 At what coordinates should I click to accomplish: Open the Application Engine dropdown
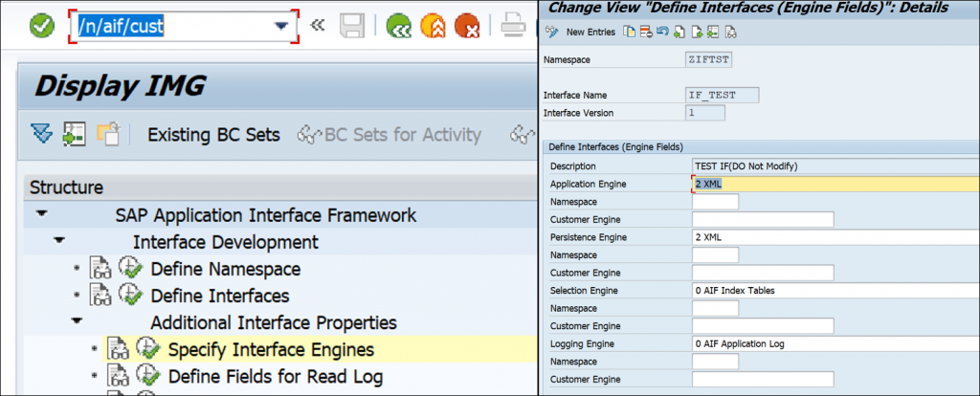pyautogui.click(x=835, y=185)
